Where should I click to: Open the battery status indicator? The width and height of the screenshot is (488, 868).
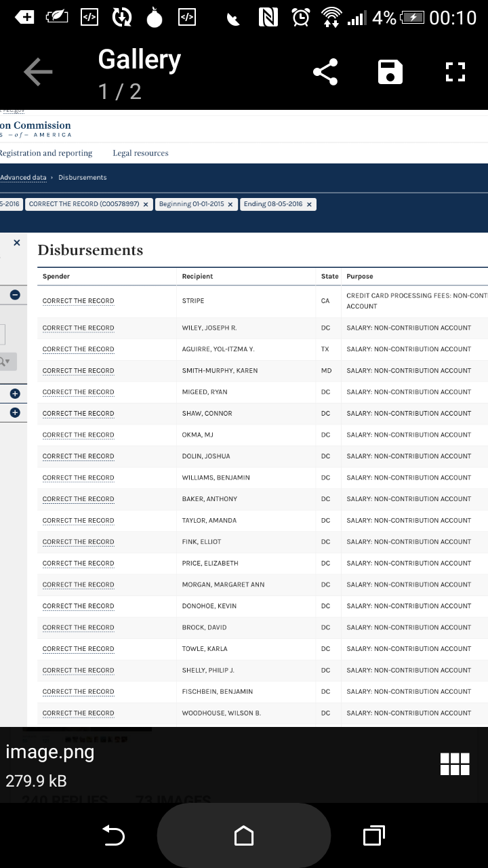pyautogui.click(x=412, y=18)
